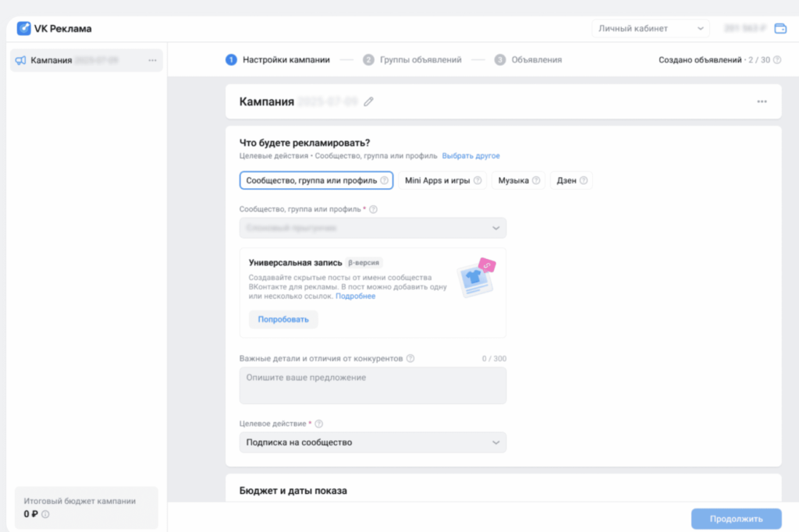Select the Музыка ad object option

(514, 180)
